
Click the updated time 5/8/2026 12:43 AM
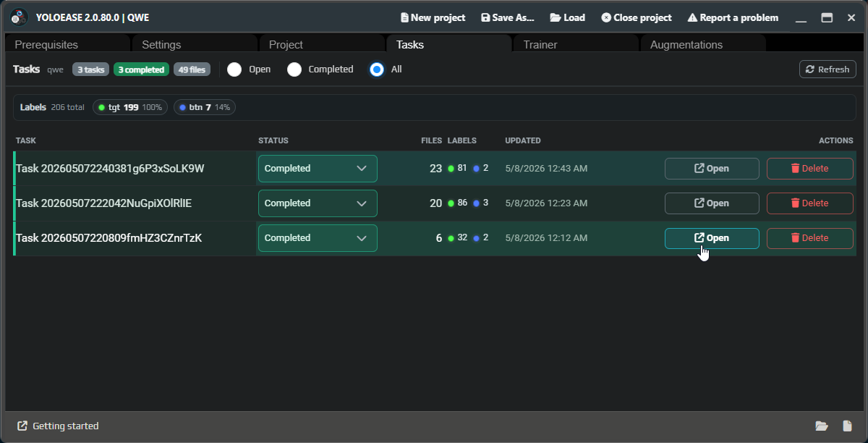coord(546,169)
